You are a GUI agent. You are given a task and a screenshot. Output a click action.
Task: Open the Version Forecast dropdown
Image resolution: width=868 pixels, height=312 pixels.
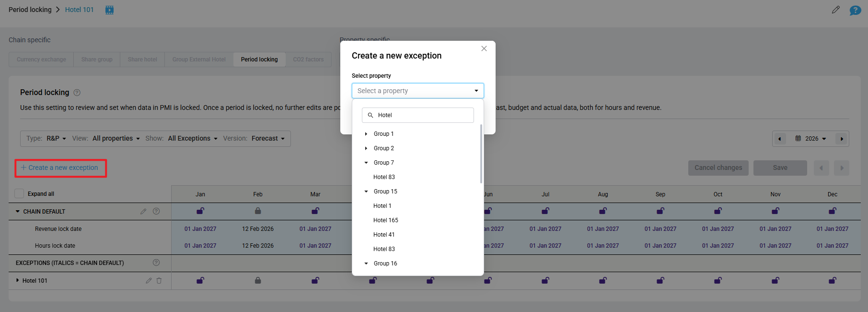pos(268,139)
